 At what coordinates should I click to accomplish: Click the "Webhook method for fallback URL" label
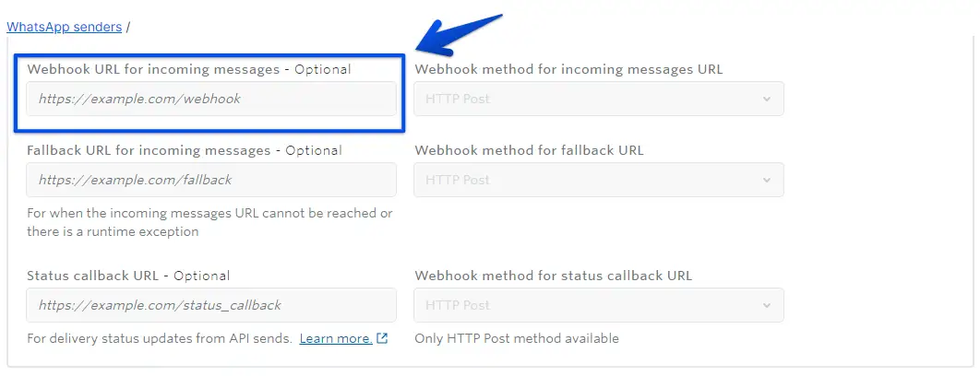pos(529,150)
